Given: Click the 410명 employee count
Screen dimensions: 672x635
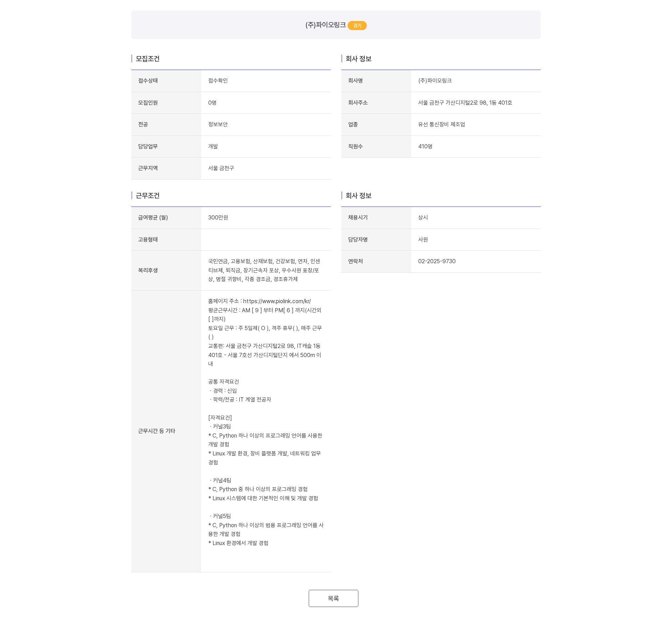Looking at the screenshot, I should [425, 146].
